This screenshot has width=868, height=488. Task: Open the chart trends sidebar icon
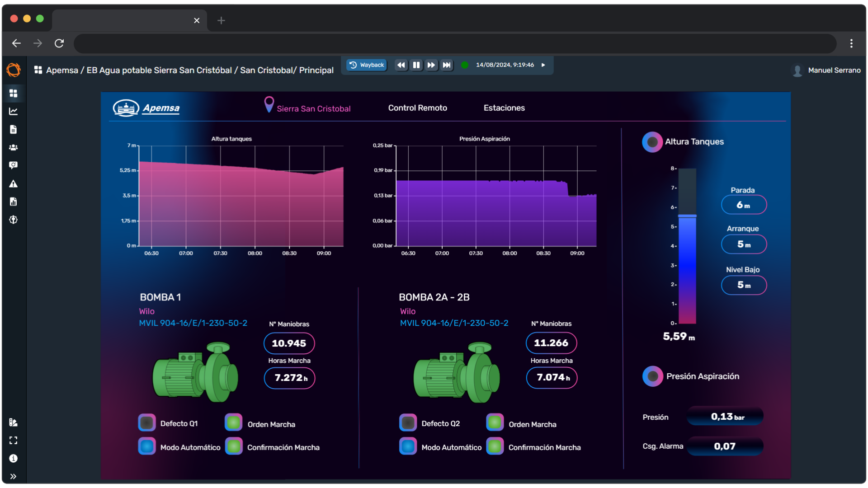(13, 111)
